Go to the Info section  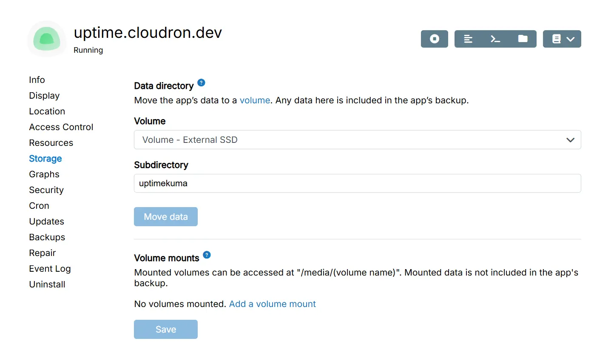[37, 80]
